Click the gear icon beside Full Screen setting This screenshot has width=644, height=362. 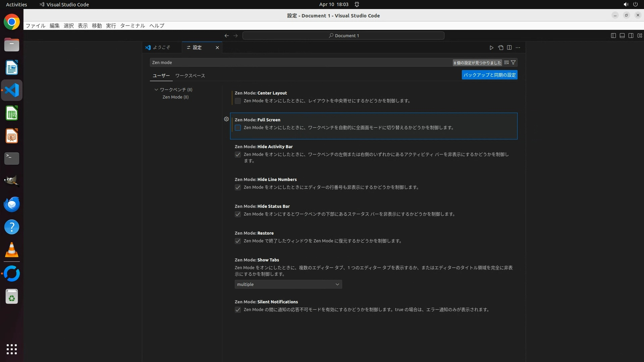(x=226, y=119)
